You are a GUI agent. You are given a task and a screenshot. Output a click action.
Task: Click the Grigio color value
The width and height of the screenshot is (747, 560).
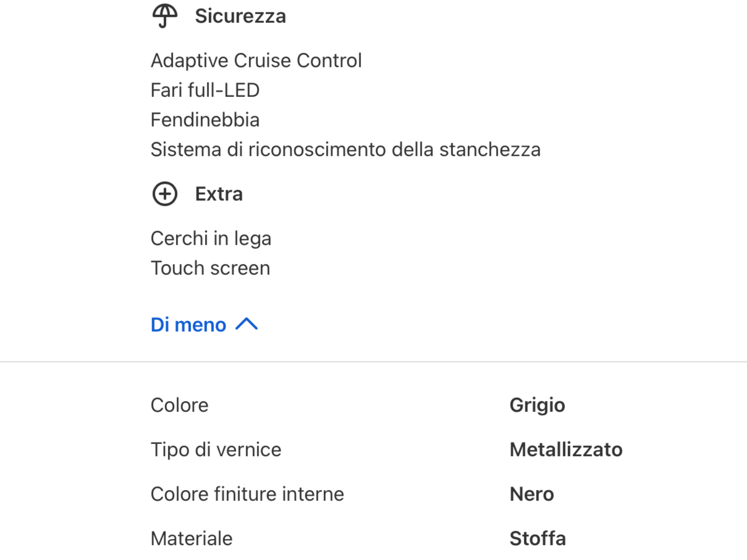pyautogui.click(x=537, y=405)
